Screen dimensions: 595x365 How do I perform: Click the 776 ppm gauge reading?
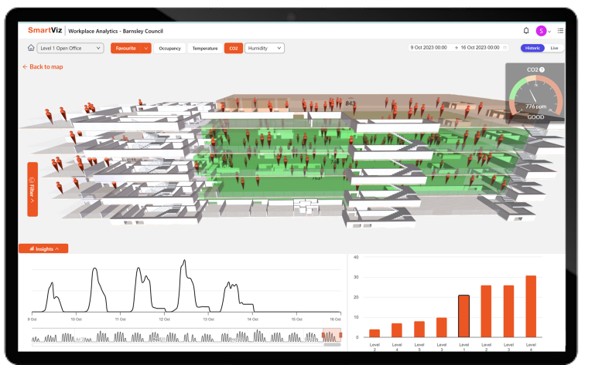536,107
